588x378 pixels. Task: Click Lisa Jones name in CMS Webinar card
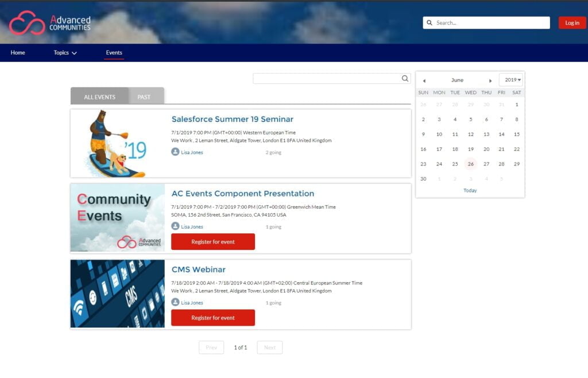click(192, 303)
